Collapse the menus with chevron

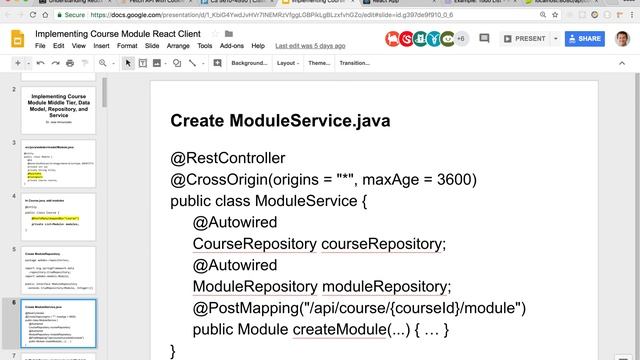tap(622, 63)
